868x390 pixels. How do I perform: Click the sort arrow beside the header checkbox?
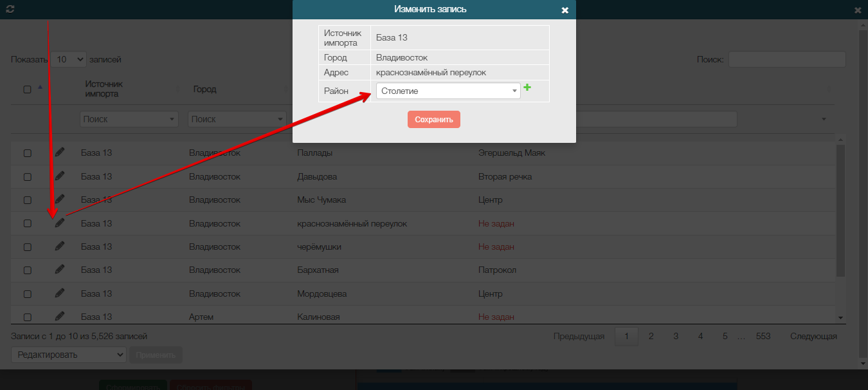coord(41,87)
